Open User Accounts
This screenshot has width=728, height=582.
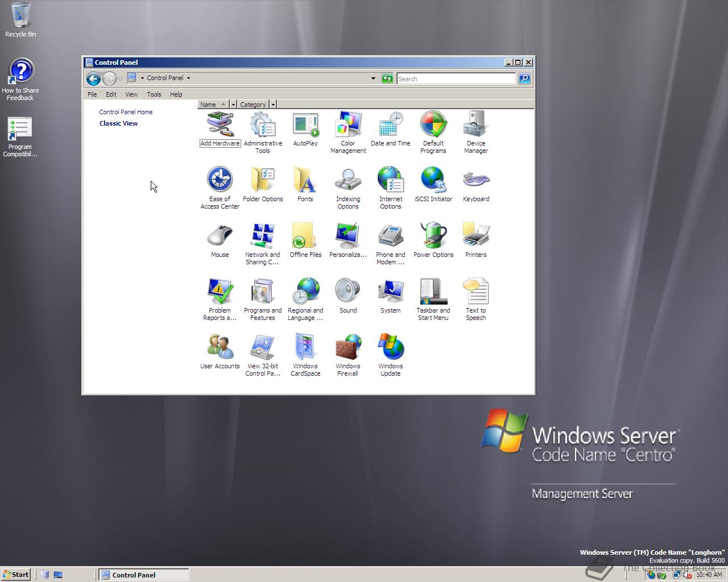pos(220,352)
